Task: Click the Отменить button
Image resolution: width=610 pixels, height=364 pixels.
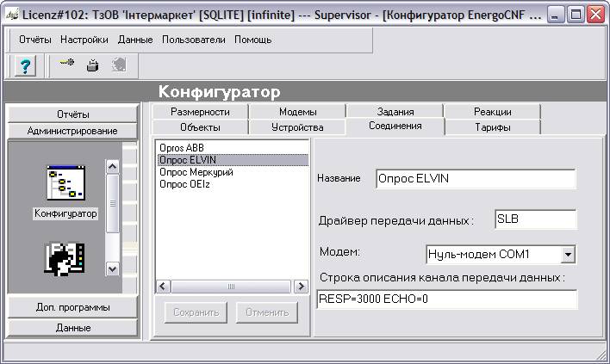Action: click(267, 312)
